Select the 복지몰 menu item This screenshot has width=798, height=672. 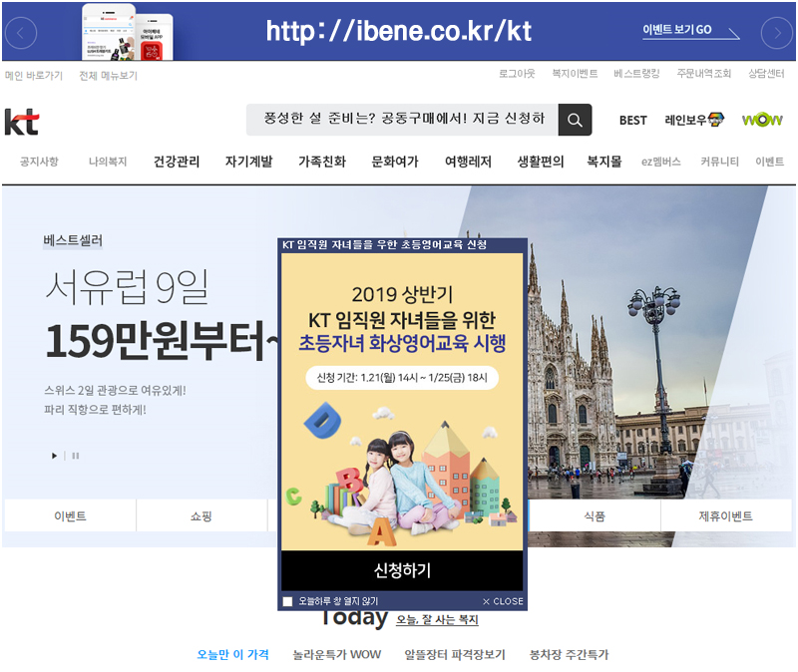tap(604, 162)
